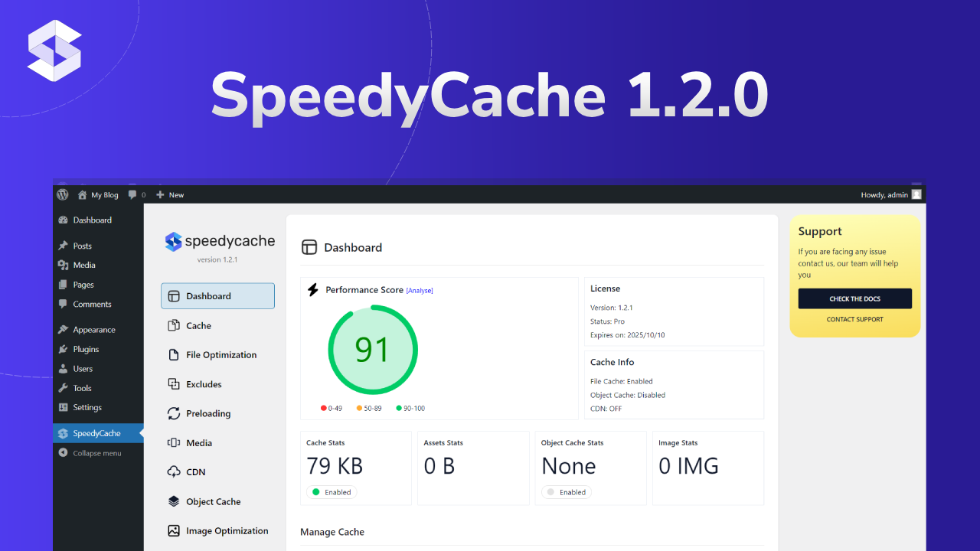The height and width of the screenshot is (551, 980).
Task: Click Howdy, admin in admin bar
Action: coord(884,195)
